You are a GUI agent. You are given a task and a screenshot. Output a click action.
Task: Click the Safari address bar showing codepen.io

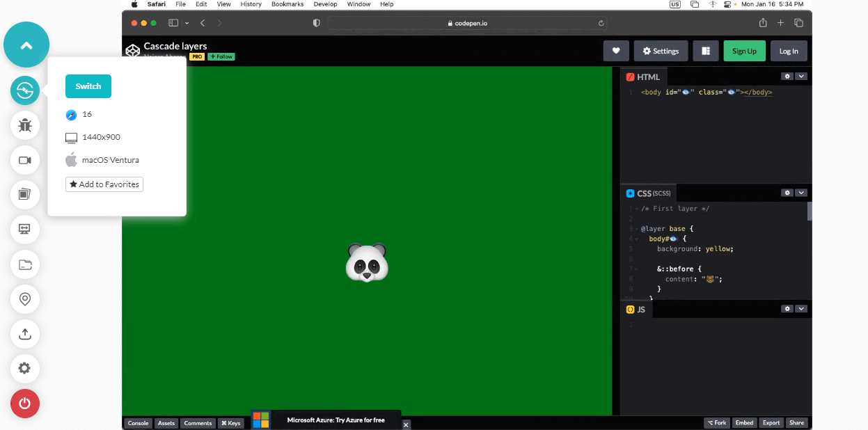(x=467, y=23)
